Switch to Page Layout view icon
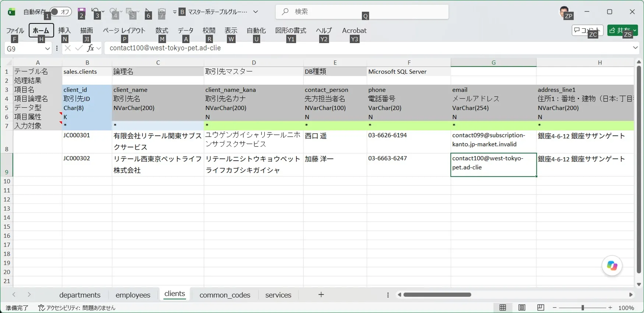Viewport: 644px width, 313px height. (x=522, y=307)
